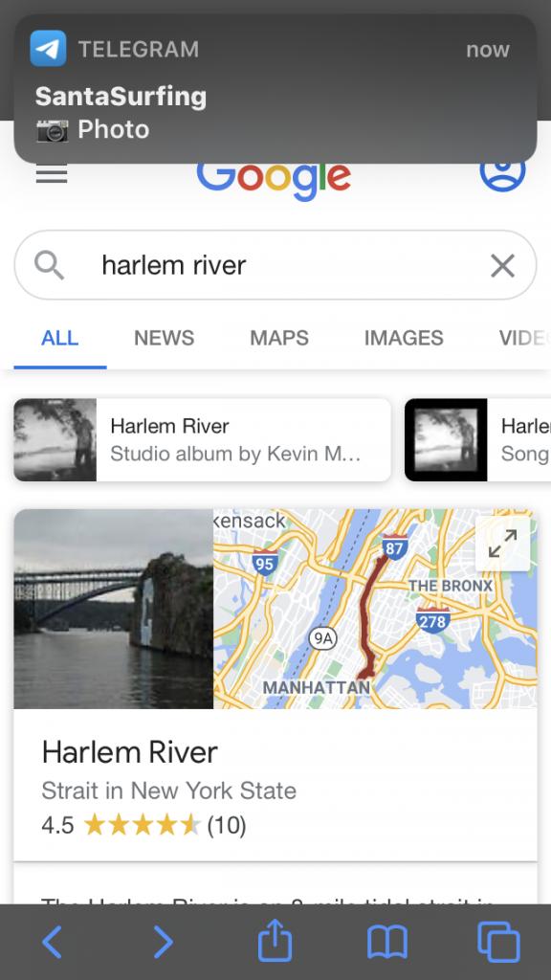Image resolution: width=551 pixels, height=980 pixels.
Task: Open the Telegram notification from SantaSurfing
Action: coord(275,89)
